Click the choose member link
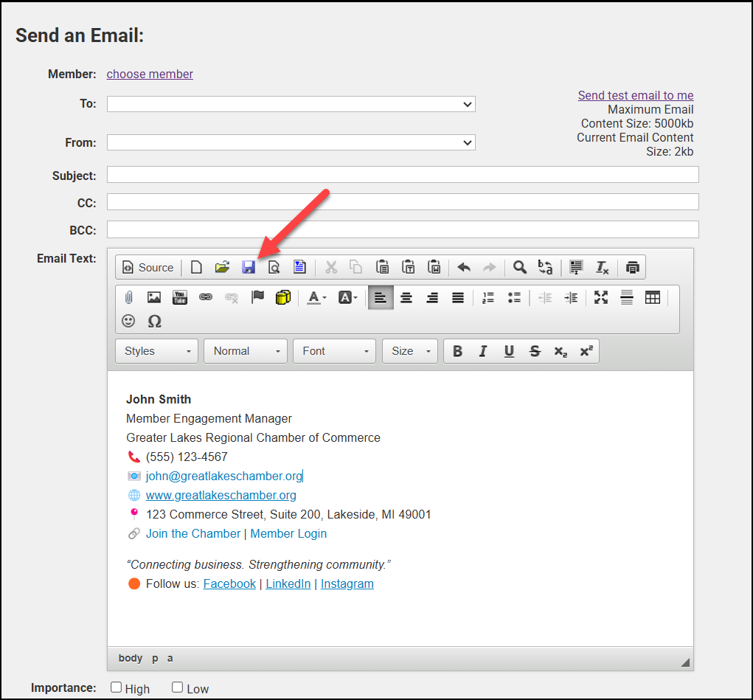The image size is (753, 700). click(x=150, y=74)
